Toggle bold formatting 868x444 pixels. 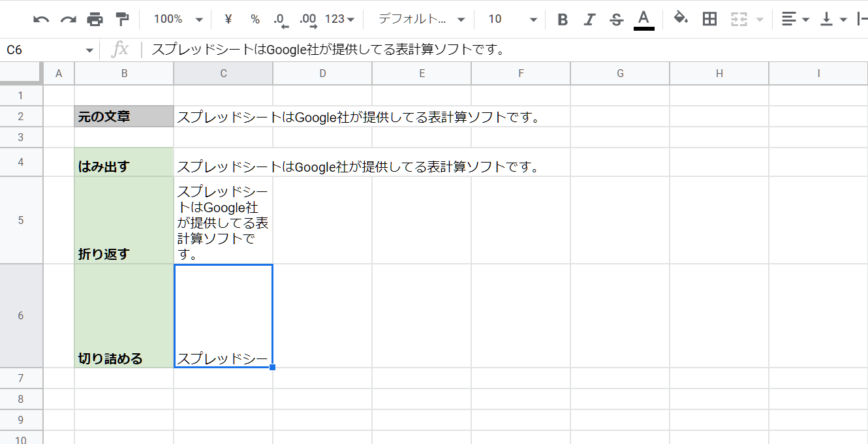click(x=562, y=20)
